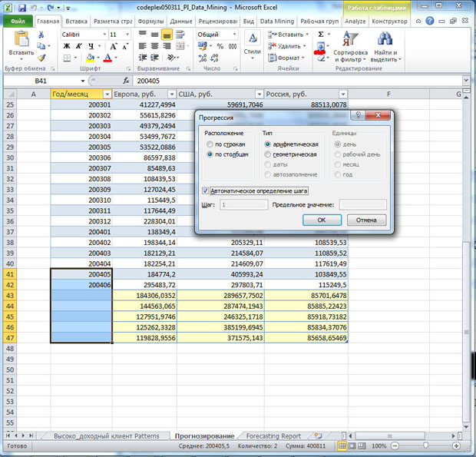
Task: Select 'по строкам' radio option
Action: pyautogui.click(x=210, y=144)
